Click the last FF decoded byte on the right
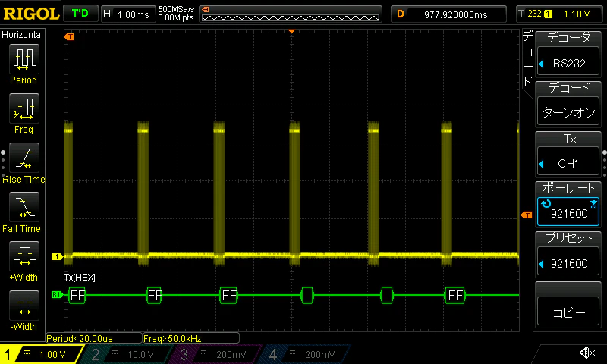Image resolution: width=607 pixels, height=364 pixels. [x=455, y=296]
